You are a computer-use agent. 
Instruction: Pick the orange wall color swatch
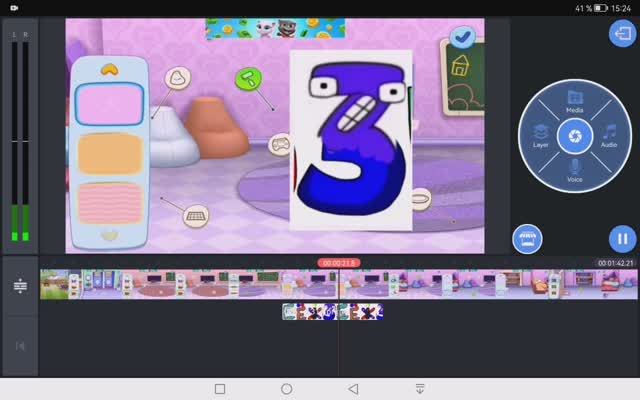109,154
